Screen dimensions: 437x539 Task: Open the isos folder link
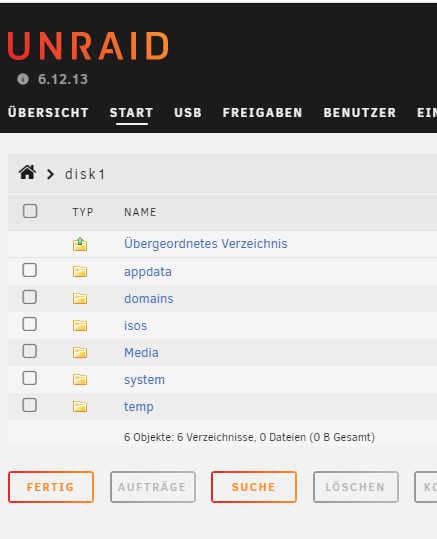coord(135,326)
